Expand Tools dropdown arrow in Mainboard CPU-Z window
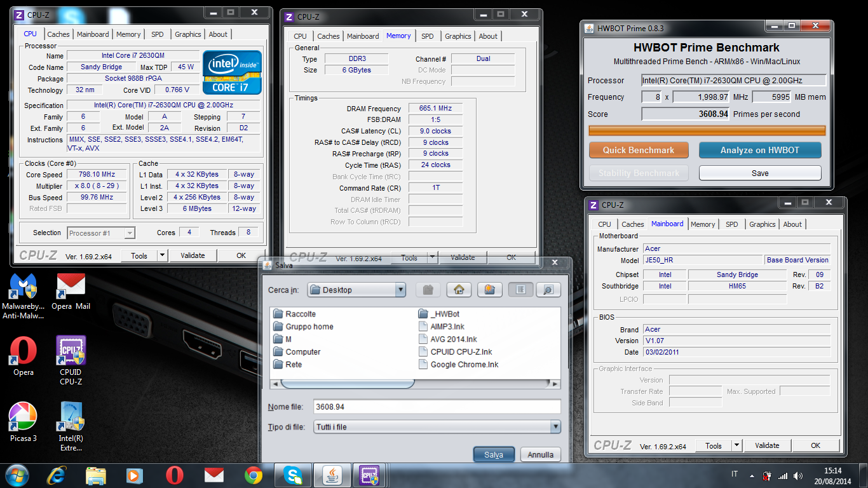 tap(737, 445)
